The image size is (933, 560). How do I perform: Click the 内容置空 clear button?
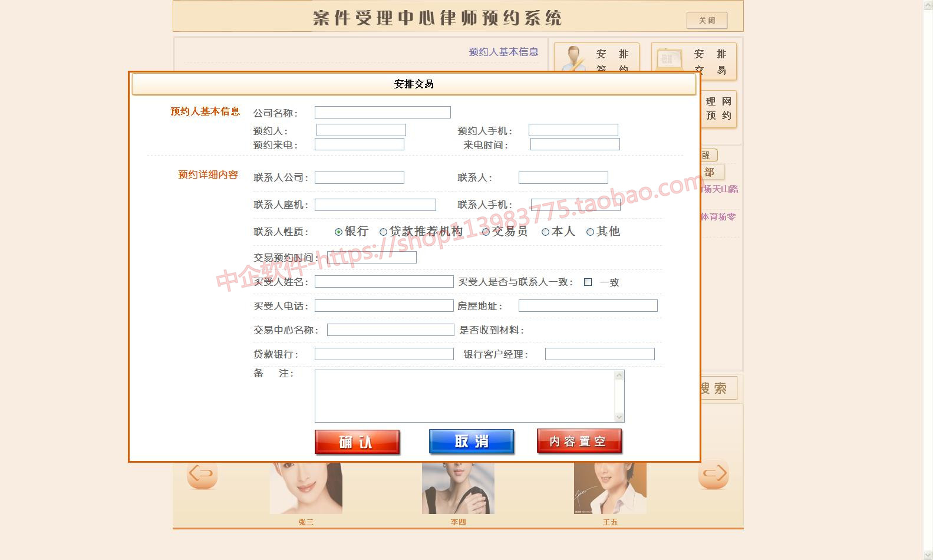(x=579, y=442)
